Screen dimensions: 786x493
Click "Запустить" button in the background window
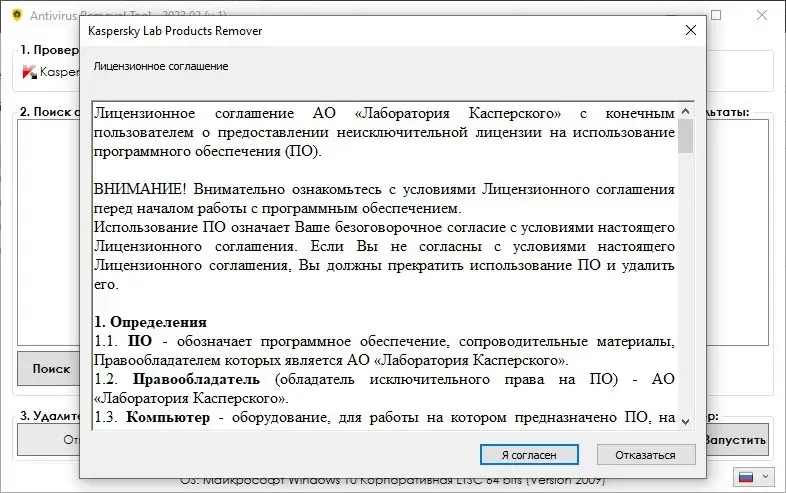click(x=737, y=440)
